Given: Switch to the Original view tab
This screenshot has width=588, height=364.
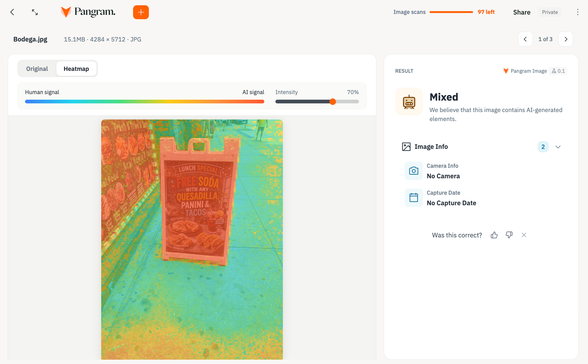Looking at the screenshot, I should pos(37,69).
